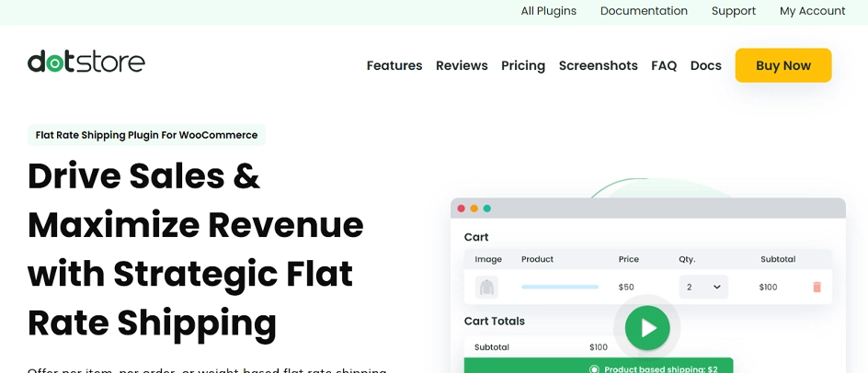Open the Documentation link
868x373 pixels.
coord(644,11)
